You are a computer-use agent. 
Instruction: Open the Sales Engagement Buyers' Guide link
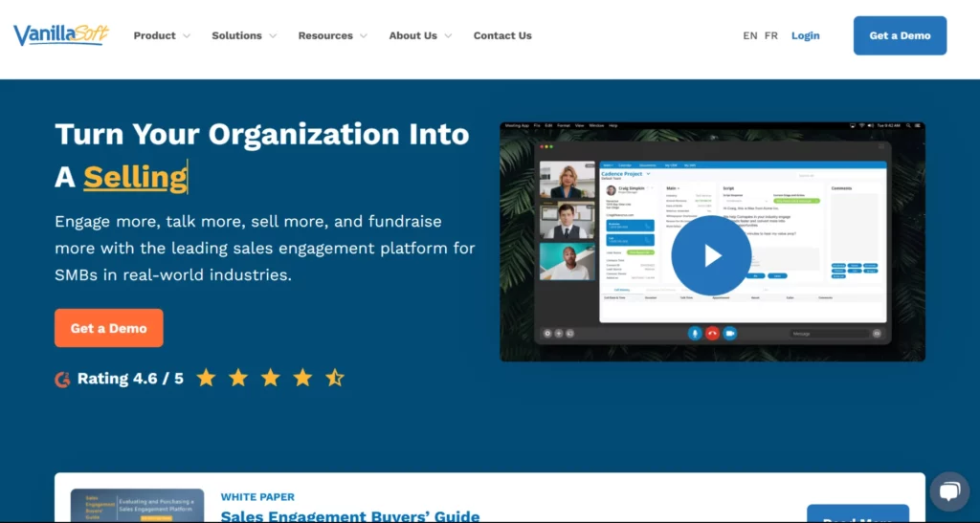click(x=350, y=516)
